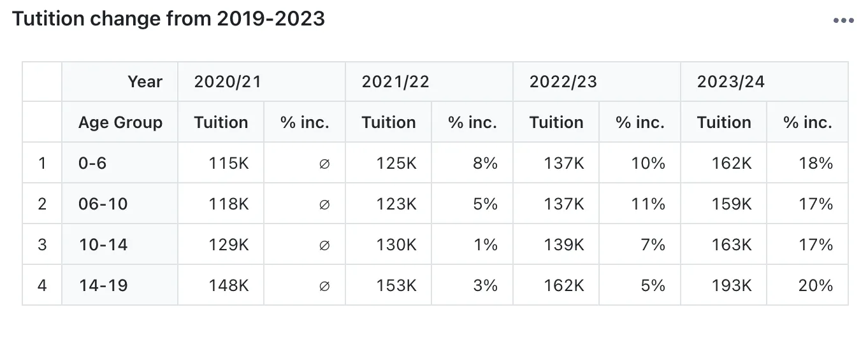Screen dimensions: 868x349
Task: Click the empty ∅ cell in the 10-14 row
Action: [x=305, y=244]
